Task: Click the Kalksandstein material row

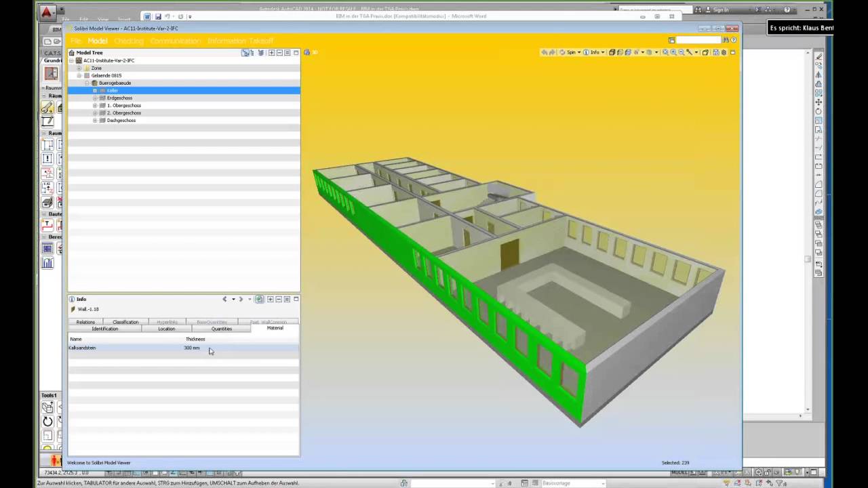Action: [184, 348]
